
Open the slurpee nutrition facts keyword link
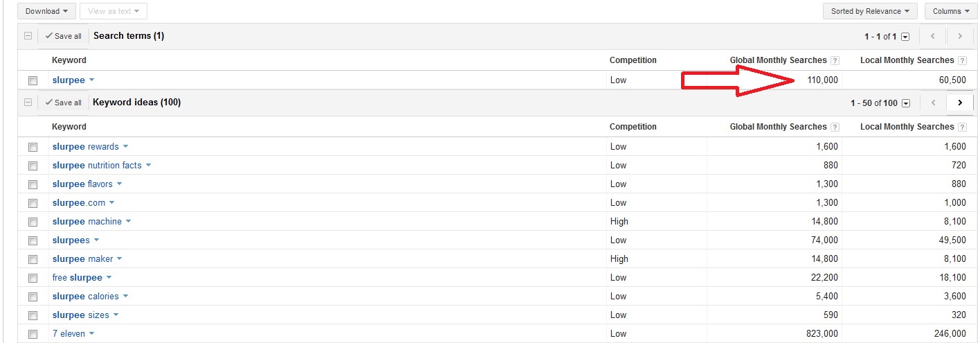97,166
